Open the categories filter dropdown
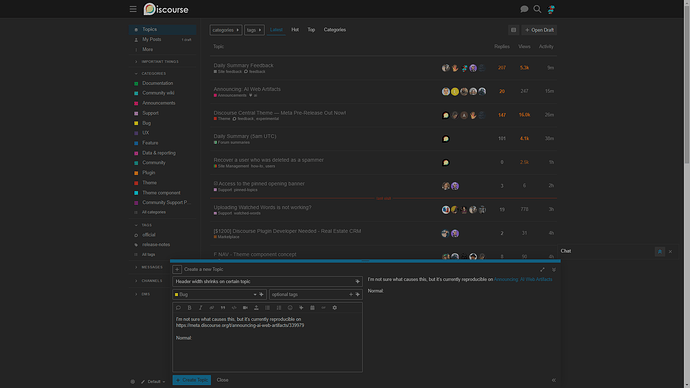 226,30
